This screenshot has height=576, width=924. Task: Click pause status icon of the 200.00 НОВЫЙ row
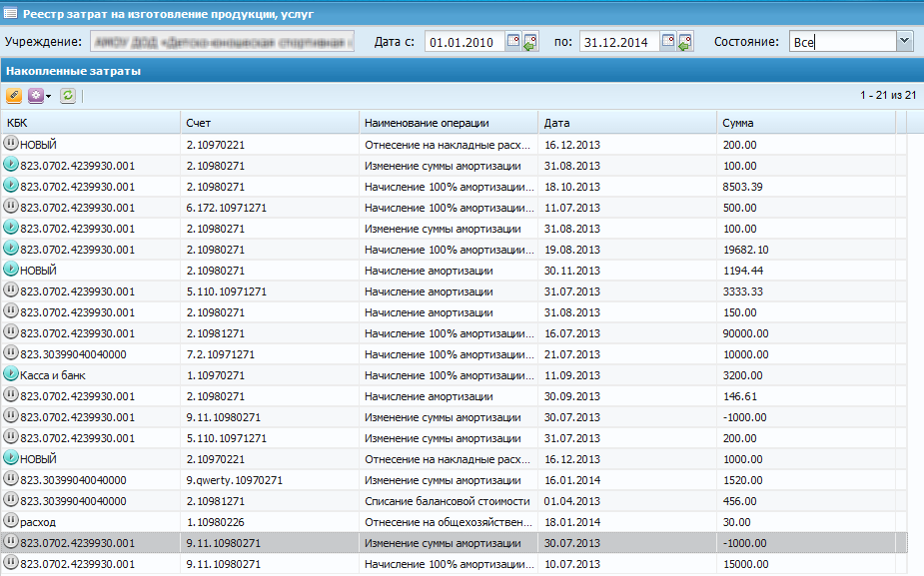[x=11, y=143]
